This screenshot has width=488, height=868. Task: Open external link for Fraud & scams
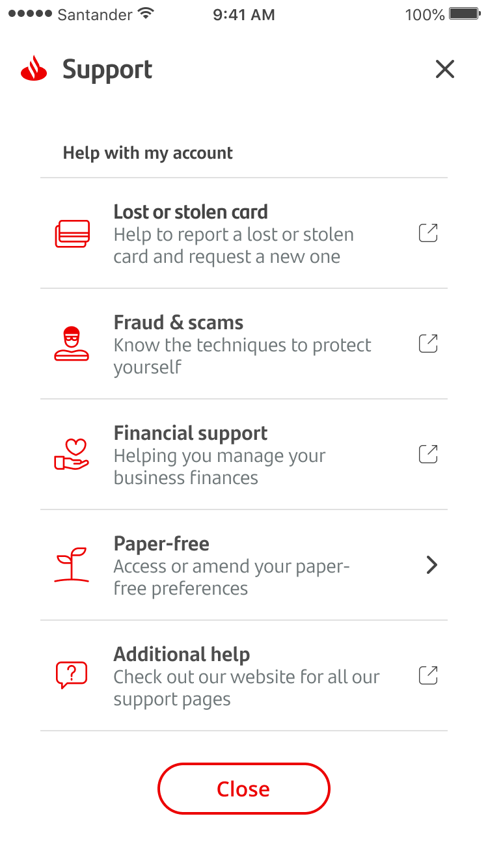428,344
